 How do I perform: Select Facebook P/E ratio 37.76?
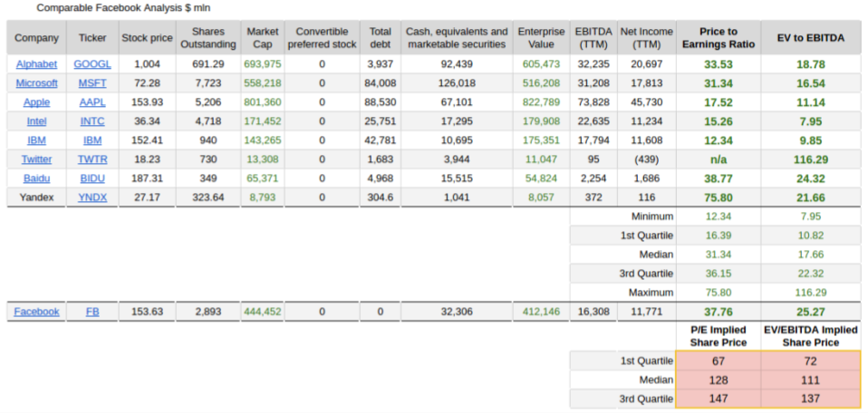[719, 312]
